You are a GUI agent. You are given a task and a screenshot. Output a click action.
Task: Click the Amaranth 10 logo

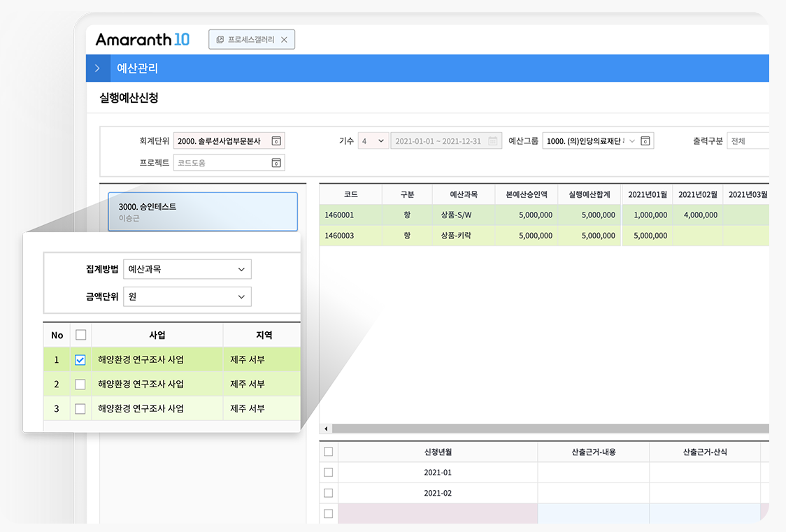click(x=143, y=40)
